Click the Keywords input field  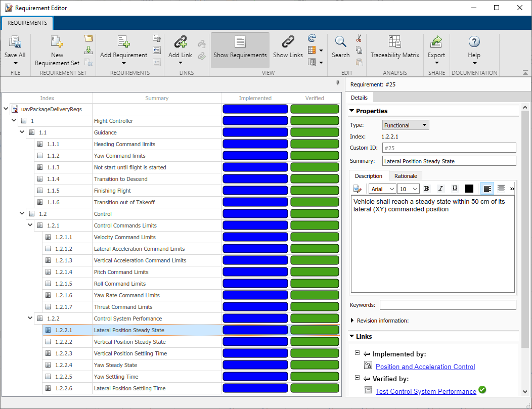click(448, 305)
